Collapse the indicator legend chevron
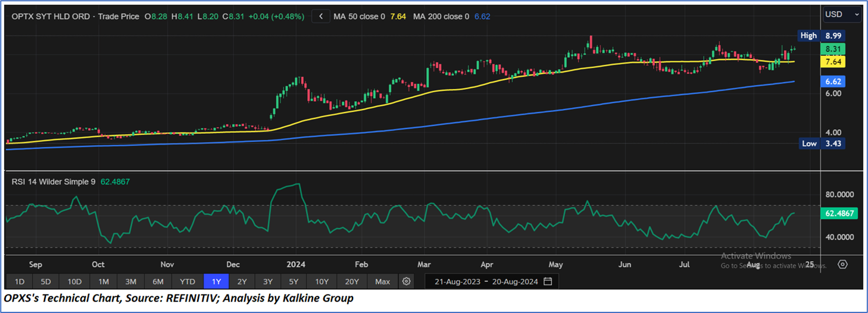The image size is (868, 313). [x=321, y=17]
